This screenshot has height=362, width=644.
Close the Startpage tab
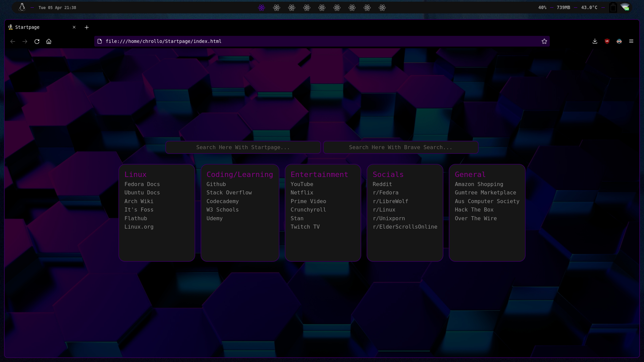tap(74, 27)
